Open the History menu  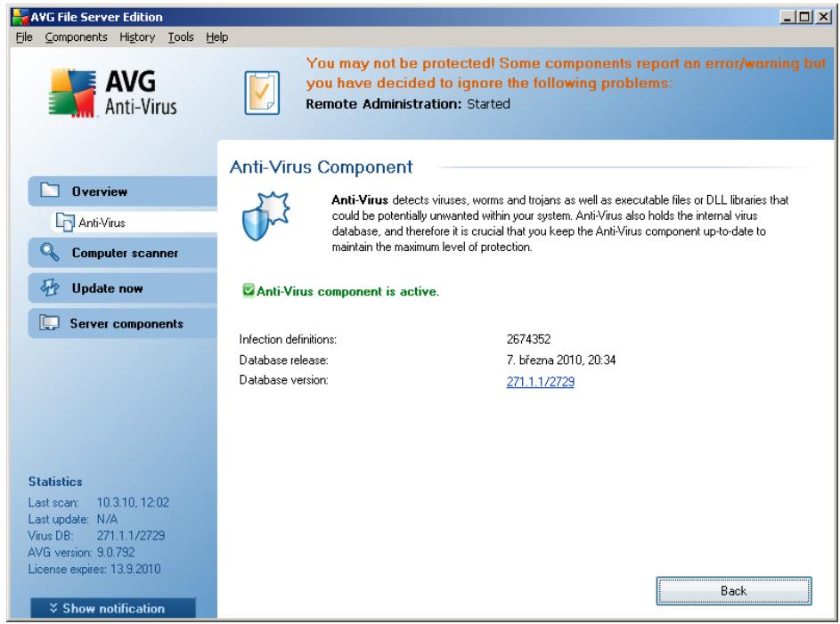tap(137, 36)
